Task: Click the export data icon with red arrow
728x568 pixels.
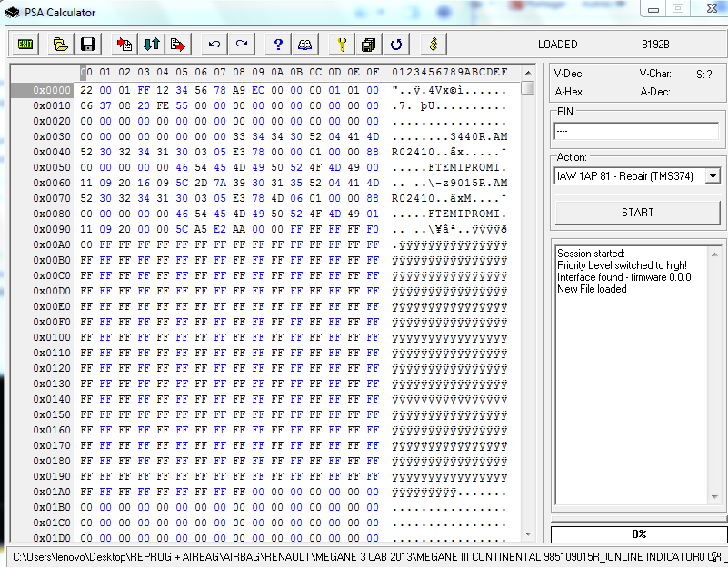Action: pyautogui.click(x=178, y=45)
